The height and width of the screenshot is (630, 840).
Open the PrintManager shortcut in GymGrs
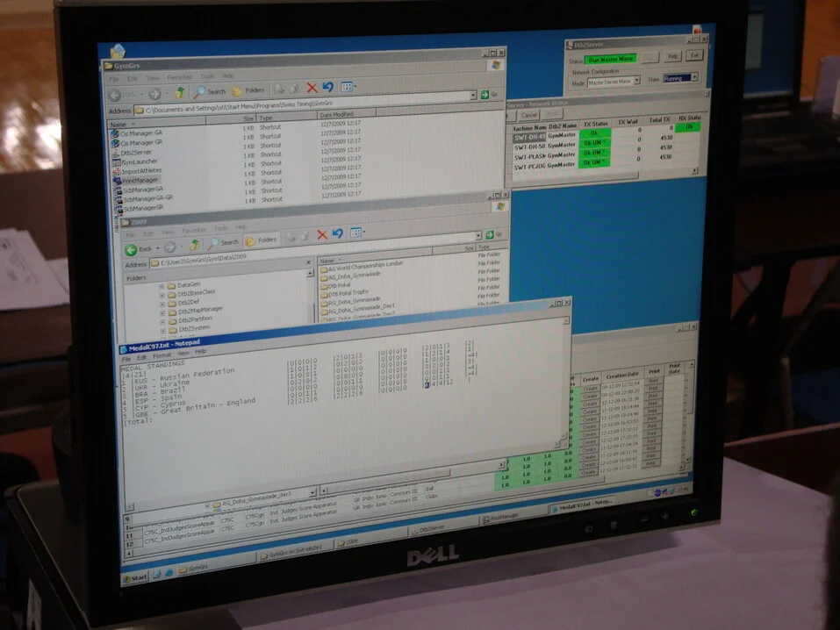(139, 180)
